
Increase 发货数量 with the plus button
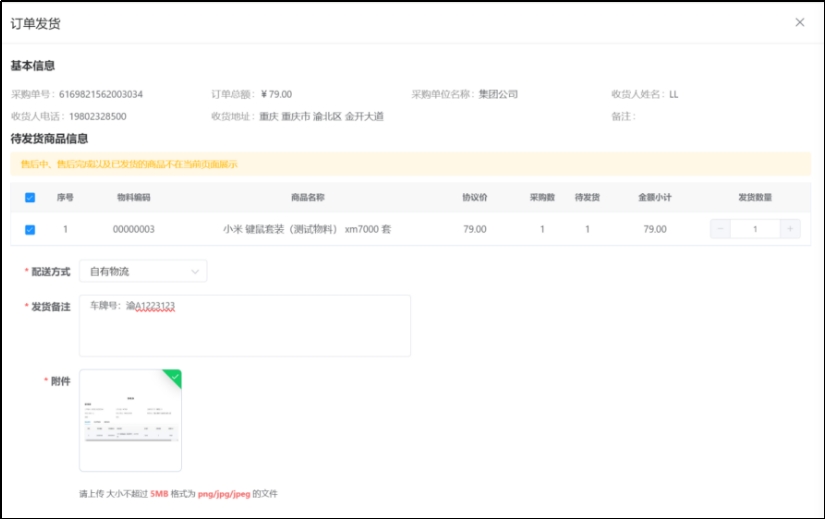[790, 229]
